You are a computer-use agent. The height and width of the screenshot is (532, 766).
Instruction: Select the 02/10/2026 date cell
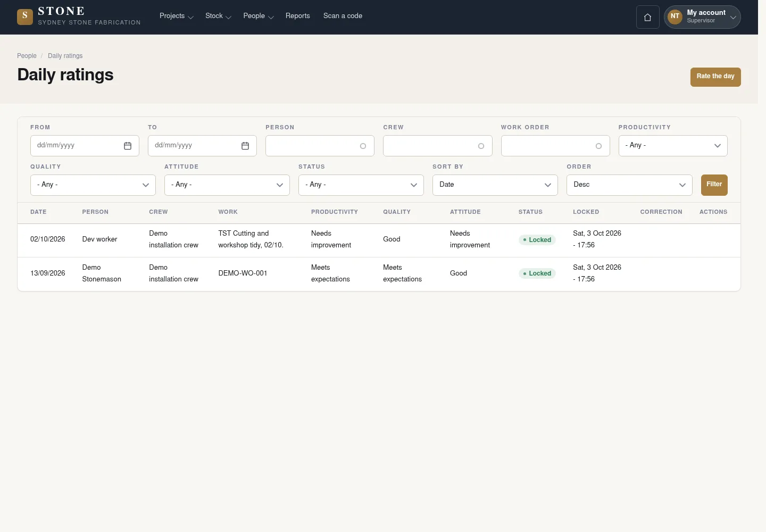click(x=48, y=239)
